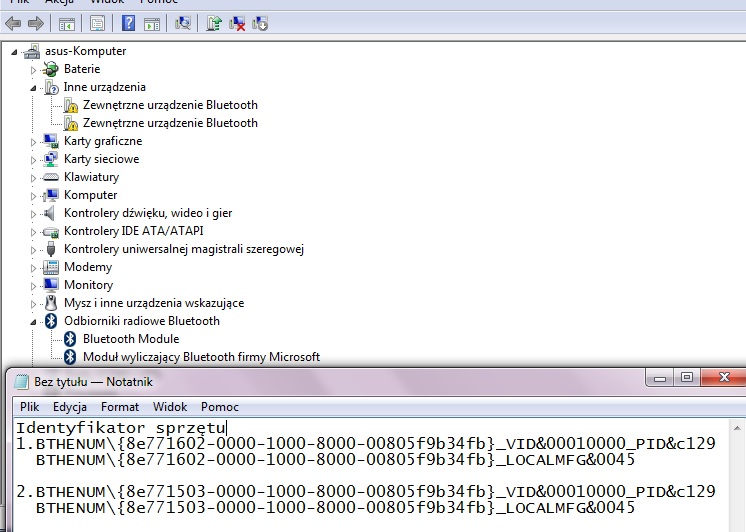Click the Kontrolery dźwięku speaker icon
This screenshot has height=532, width=746.
pyautogui.click(x=49, y=213)
